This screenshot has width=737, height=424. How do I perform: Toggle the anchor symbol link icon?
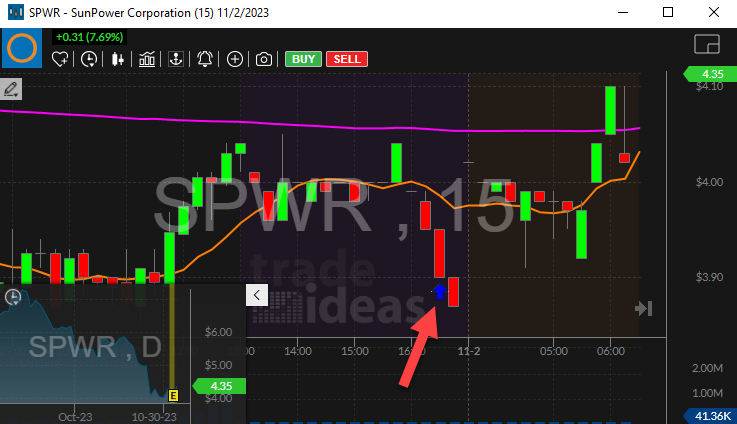coord(176,59)
